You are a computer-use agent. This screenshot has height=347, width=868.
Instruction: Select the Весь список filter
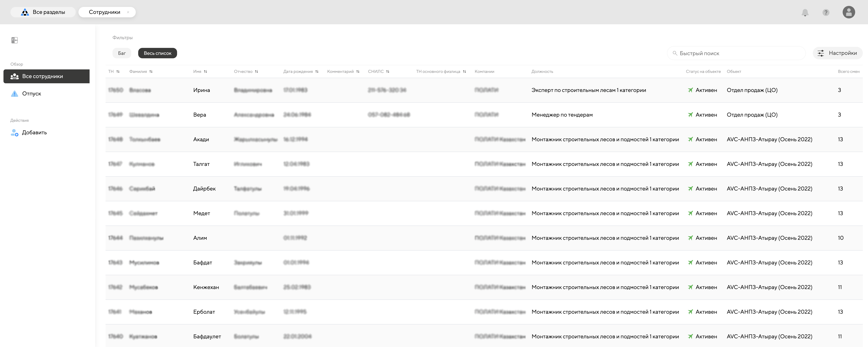point(157,53)
